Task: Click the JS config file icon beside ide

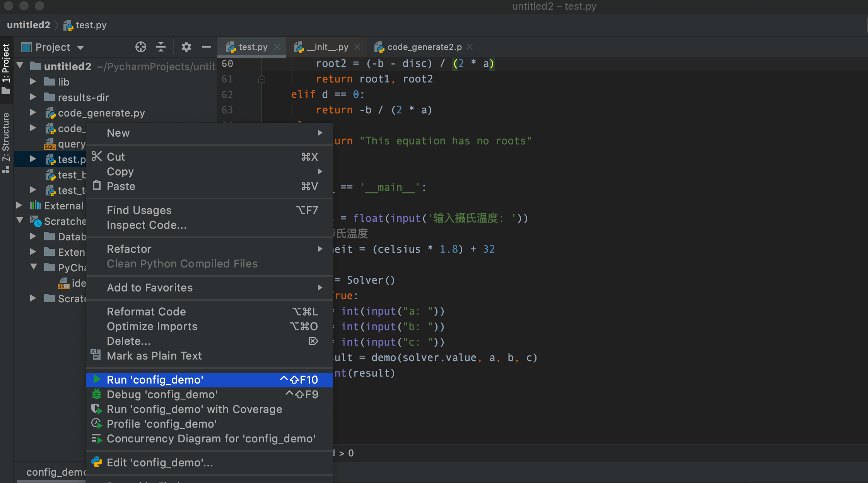Action: pyautogui.click(x=63, y=283)
